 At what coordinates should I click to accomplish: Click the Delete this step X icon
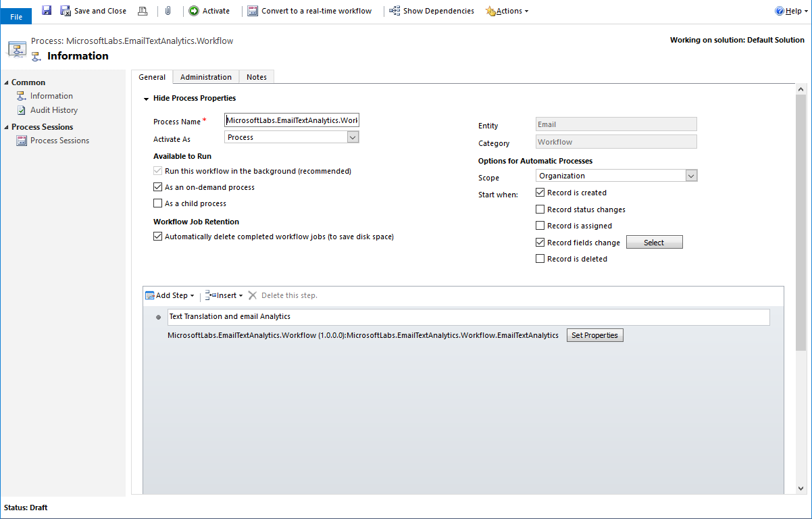tap(253, 295)
